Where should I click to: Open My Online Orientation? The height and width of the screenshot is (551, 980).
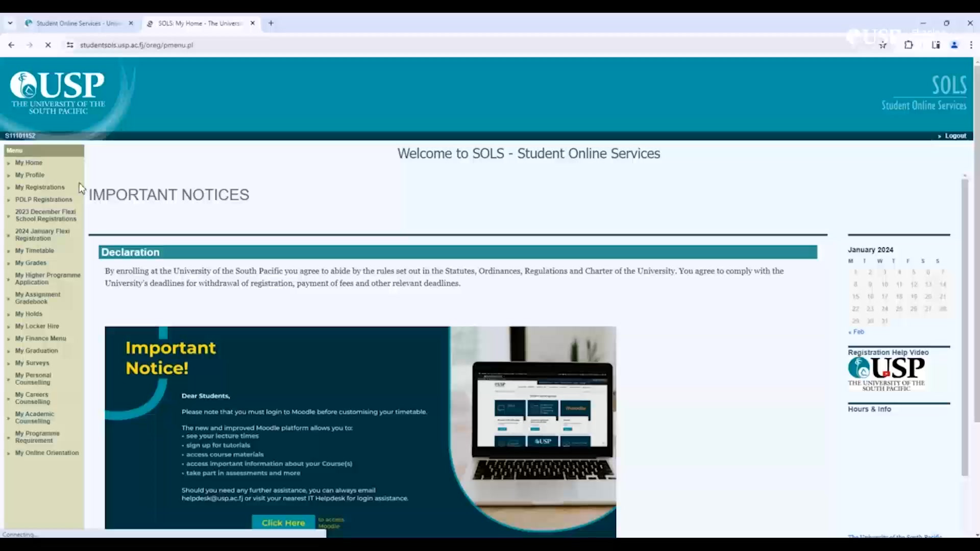(47, 453)
